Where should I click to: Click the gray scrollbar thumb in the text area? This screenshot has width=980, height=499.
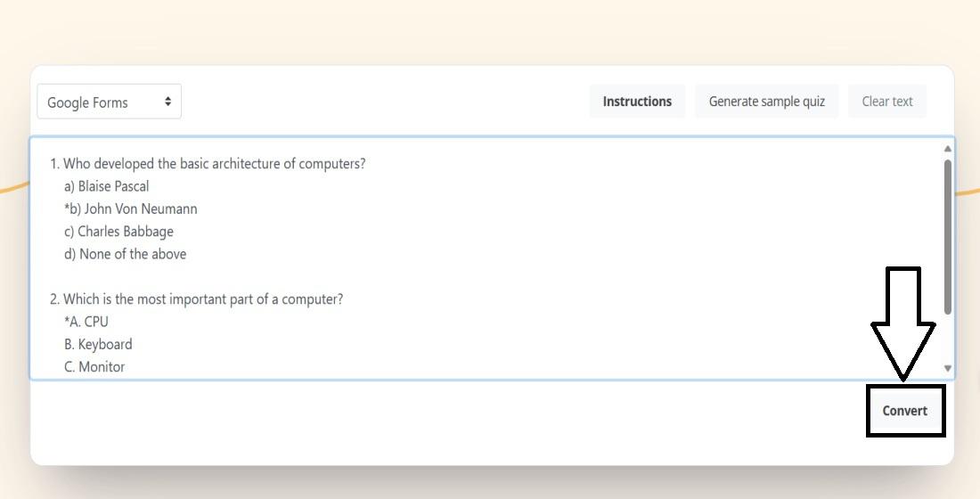948,236
